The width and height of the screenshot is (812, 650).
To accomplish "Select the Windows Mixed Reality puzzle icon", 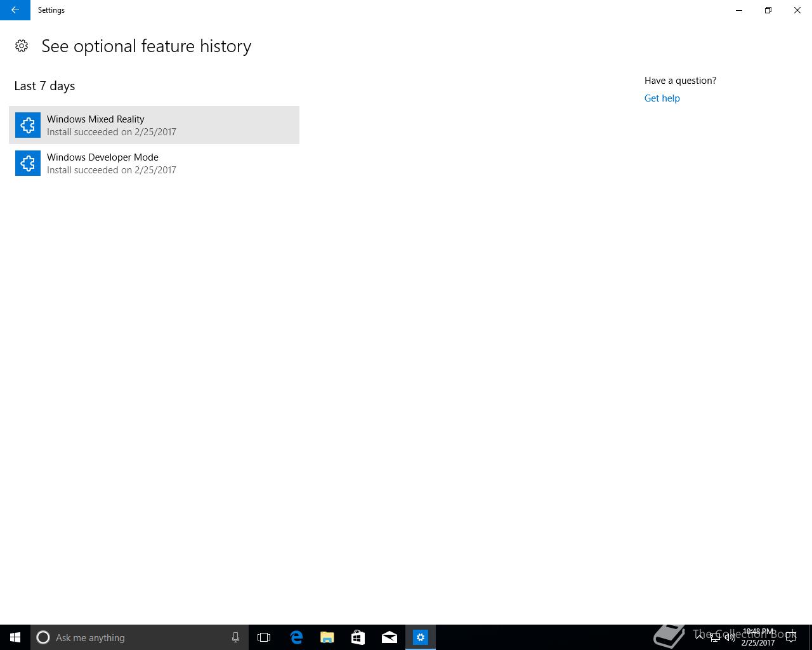I will 28,125.
